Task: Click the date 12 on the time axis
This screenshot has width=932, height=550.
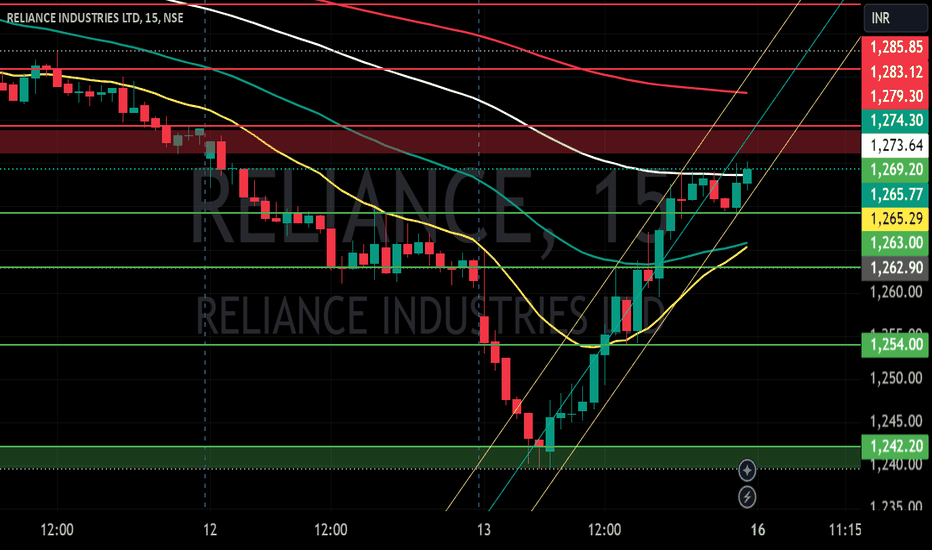Action: [210, 529]
